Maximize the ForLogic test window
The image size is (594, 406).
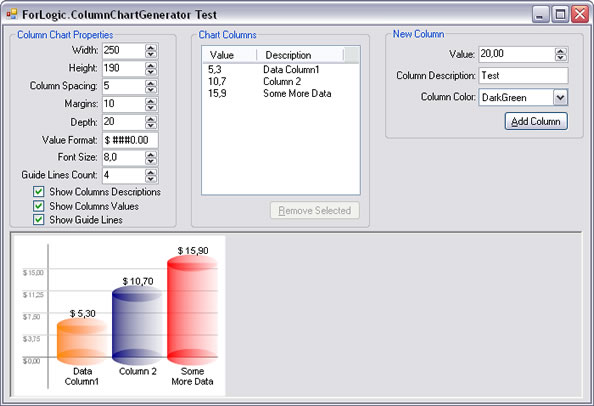click(560, 14)
